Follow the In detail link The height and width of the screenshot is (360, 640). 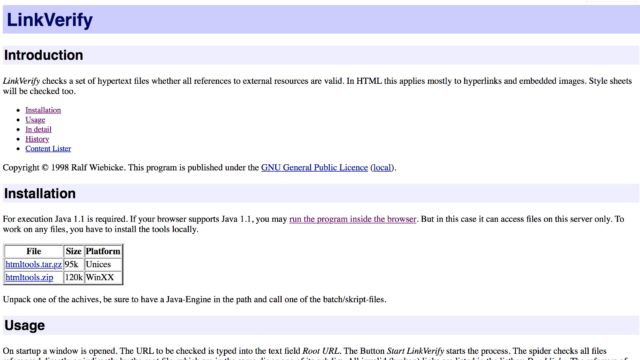[38, 129]
